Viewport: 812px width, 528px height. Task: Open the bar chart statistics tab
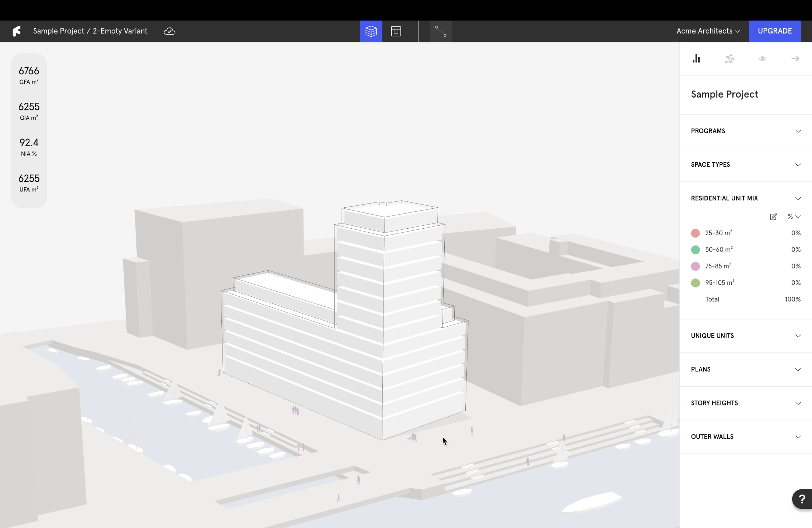click(x=696, y=59)
